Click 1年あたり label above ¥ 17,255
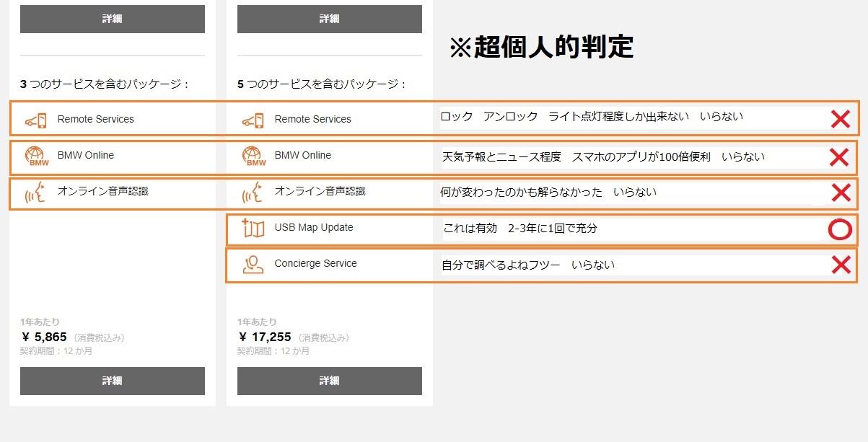Viewport: 868px width, 442px height. pyautogui.click(x=257, y=322)
